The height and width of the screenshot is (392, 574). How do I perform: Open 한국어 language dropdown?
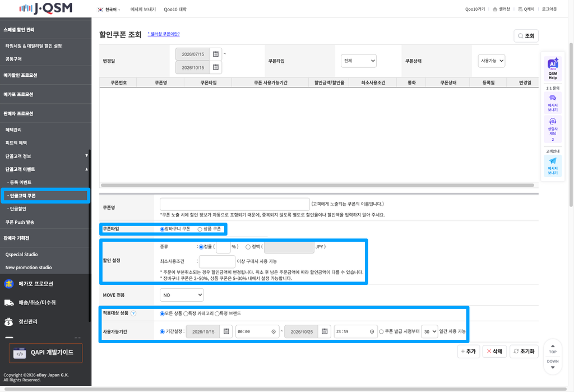tap(109, 10)
